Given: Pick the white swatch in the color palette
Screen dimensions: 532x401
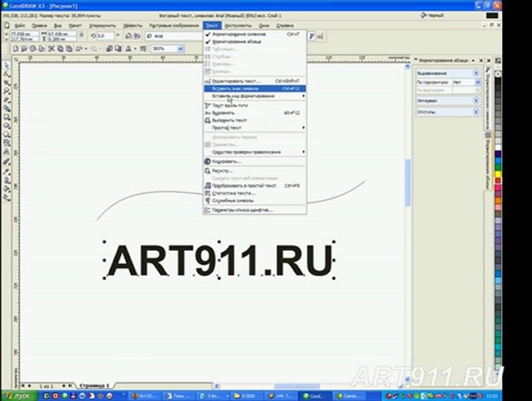Looking at the screenshot, I should tap(497, 148).
